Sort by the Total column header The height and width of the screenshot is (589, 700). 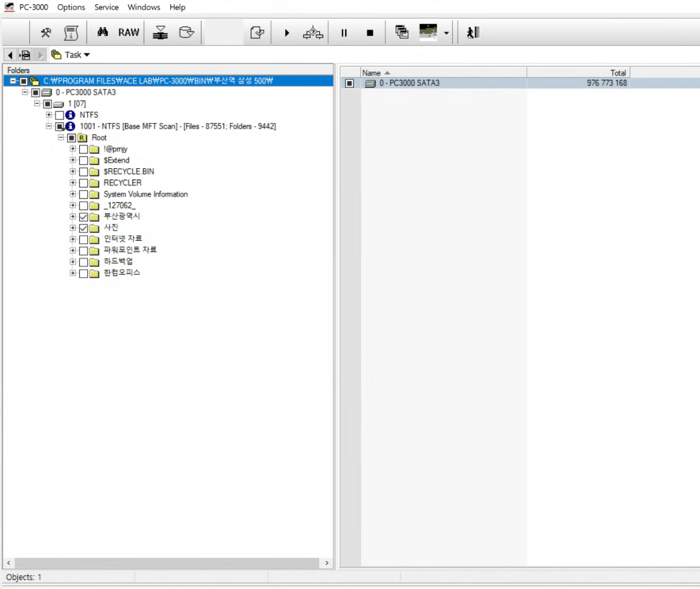(x=578, y=72)
